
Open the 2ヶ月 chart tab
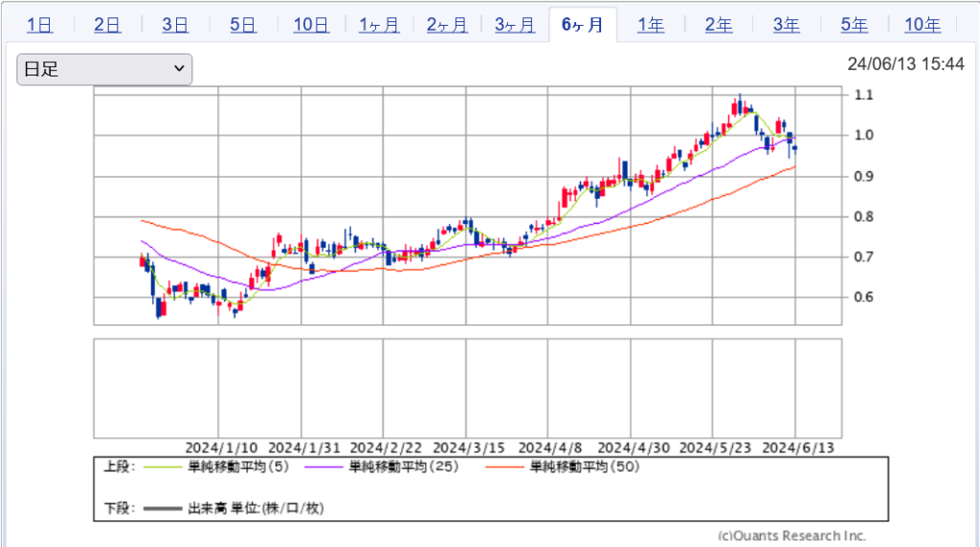pyautogui.click(x=447, y=25)
